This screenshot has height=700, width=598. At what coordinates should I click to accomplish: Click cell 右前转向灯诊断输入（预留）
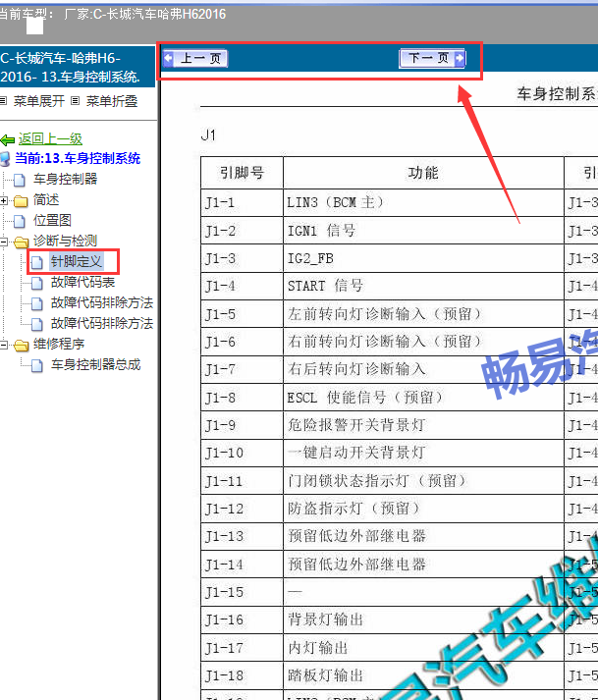[423, 342]
